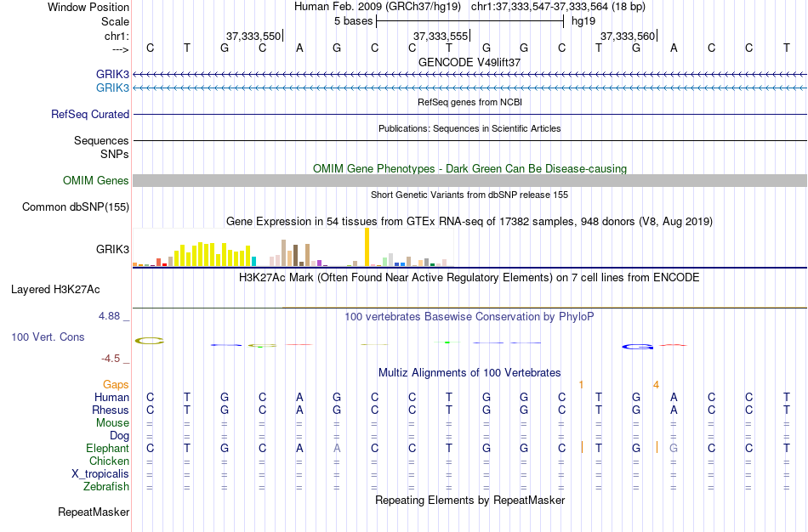Click the GRIK3 label beside GTEx chart
The height and width of the screenshot is (532, 808).
click(112, 249)
